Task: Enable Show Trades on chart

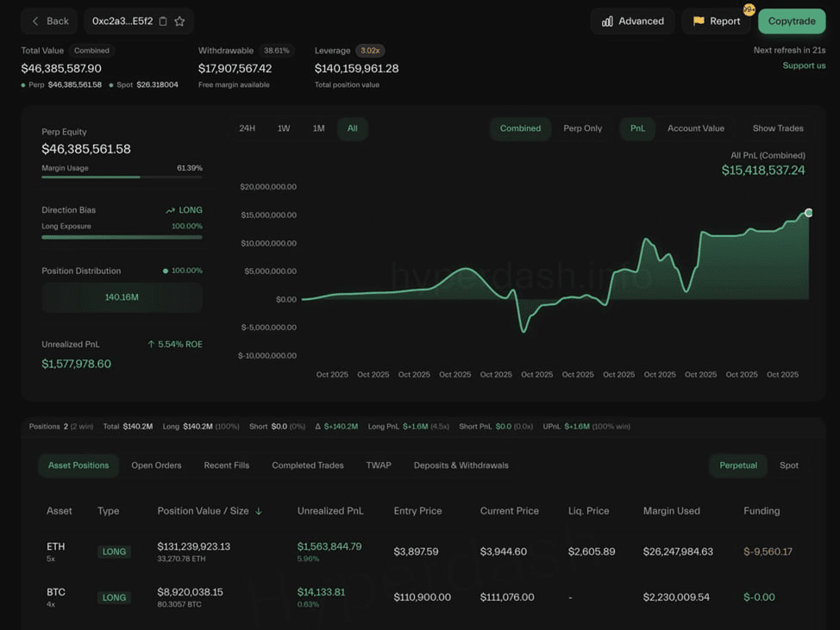Action: click(x=777, y=128)
